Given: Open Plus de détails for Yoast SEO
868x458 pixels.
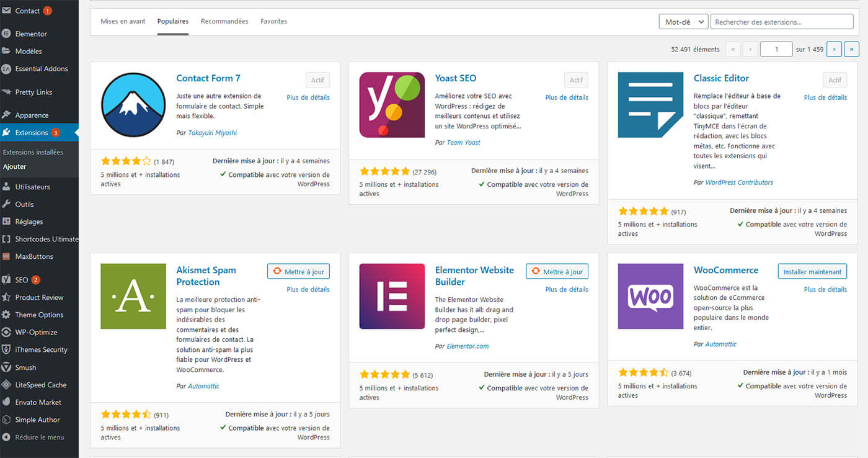Looking at the screenshot, I should [567, 97].
